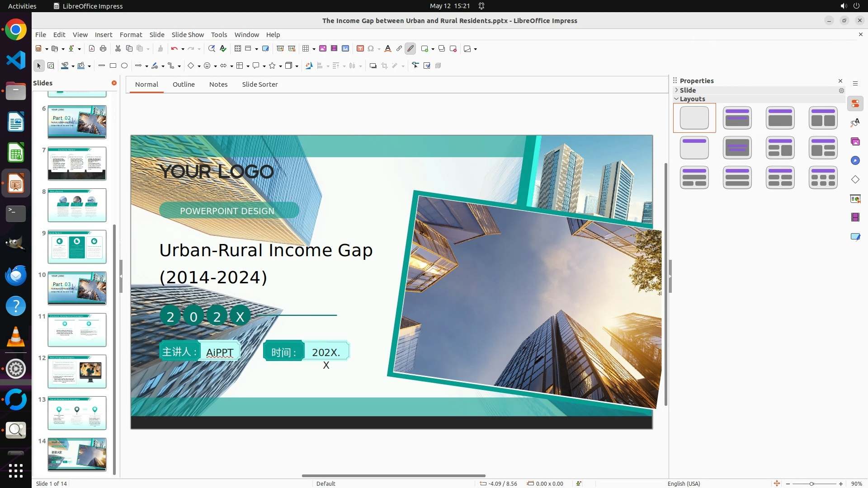Toggle the Display Grid button
Viewport: 868px width, 488px height.
point(238,48)
